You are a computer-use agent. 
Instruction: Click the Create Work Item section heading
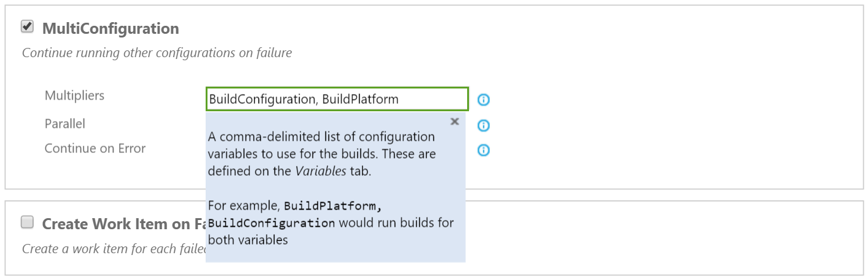(x=123, y=224)
